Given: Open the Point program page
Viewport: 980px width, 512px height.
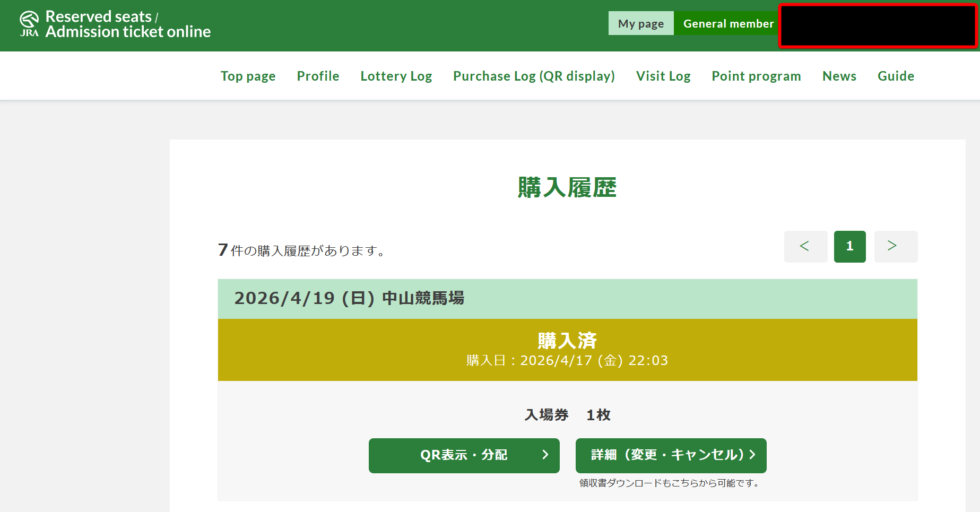Looking at the screenshot, I should [757, 76].
